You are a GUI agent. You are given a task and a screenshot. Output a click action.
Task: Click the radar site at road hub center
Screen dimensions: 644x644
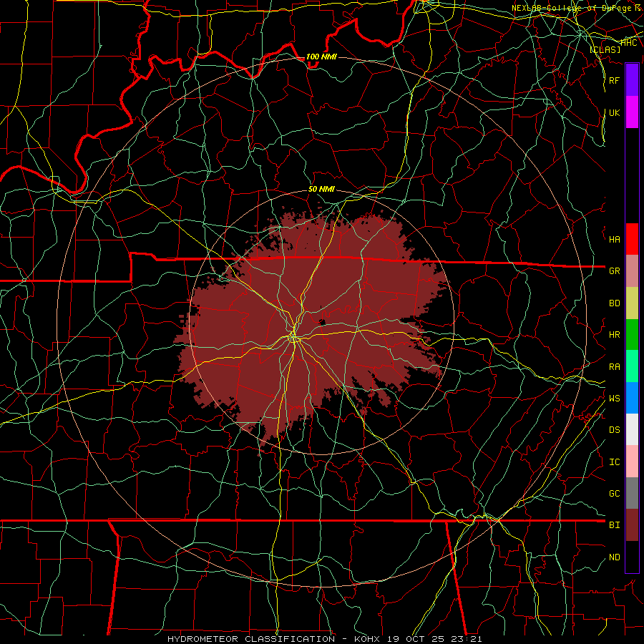point(293,338)
